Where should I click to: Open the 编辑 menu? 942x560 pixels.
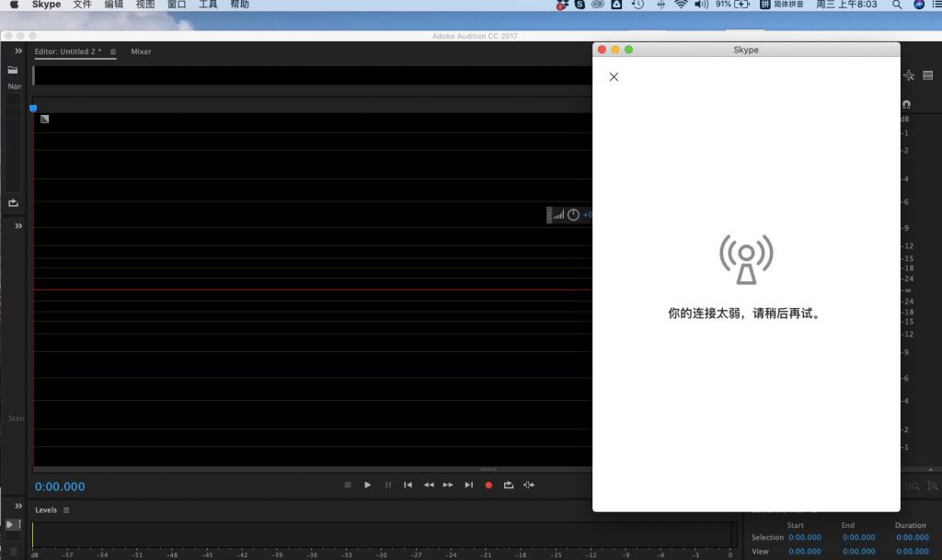[x=113, y=5]
